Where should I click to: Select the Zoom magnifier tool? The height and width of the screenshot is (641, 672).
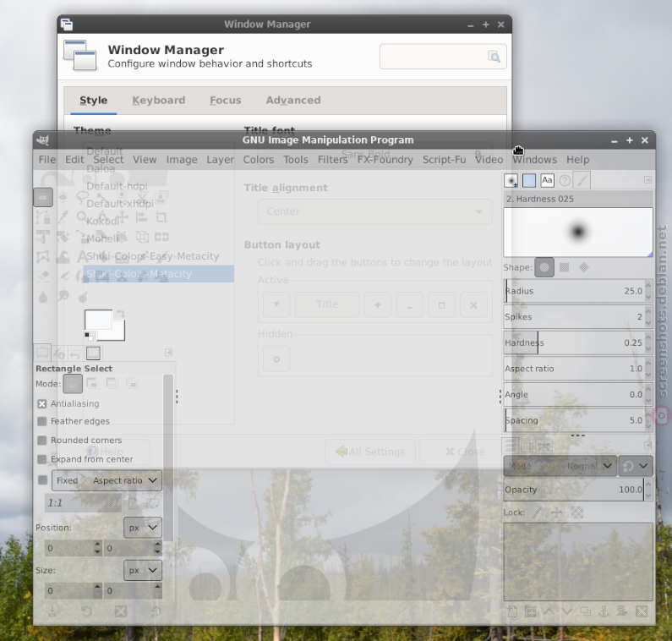point(81,217)
